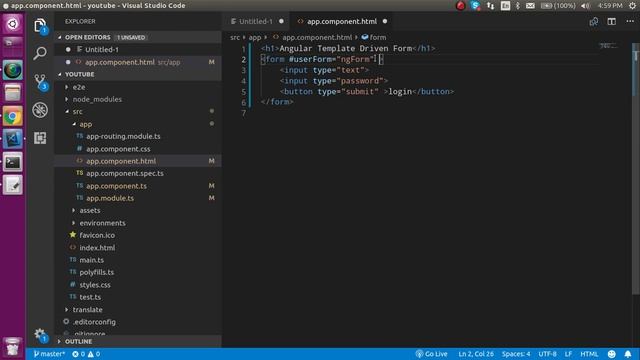Open app.component.spec.ts file
The height and width of the screenshot is (360, 640).
(138, 173)
